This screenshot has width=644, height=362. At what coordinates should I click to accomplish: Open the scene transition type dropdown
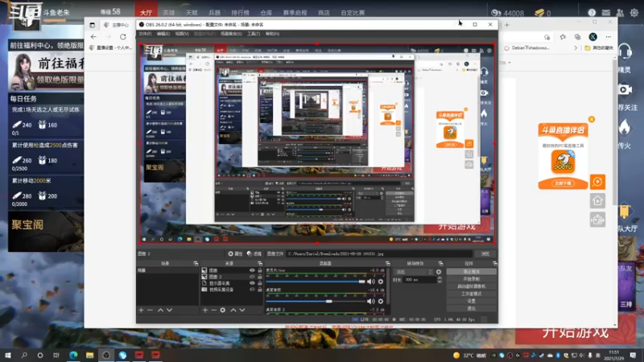point(413,272)
